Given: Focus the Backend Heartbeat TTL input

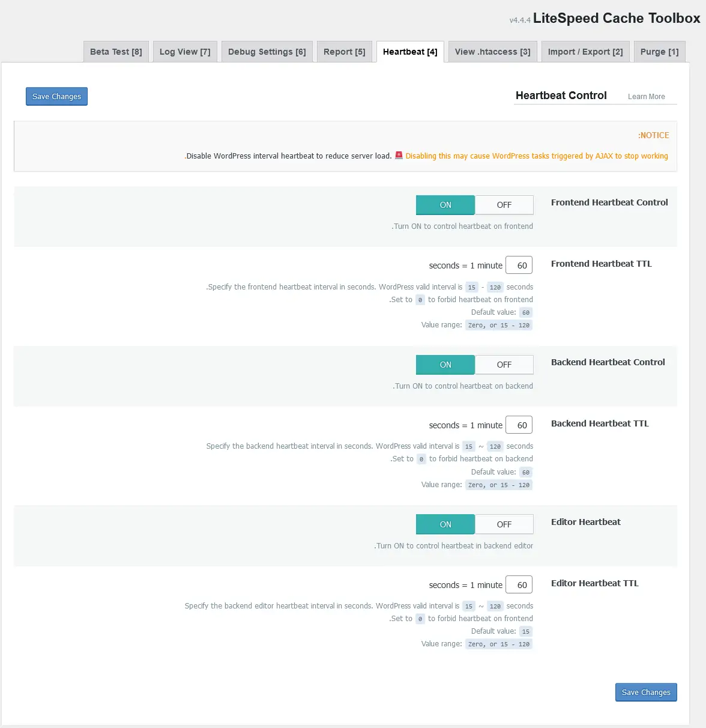Looking at the screenshot, I should click(x=519, y=425).
